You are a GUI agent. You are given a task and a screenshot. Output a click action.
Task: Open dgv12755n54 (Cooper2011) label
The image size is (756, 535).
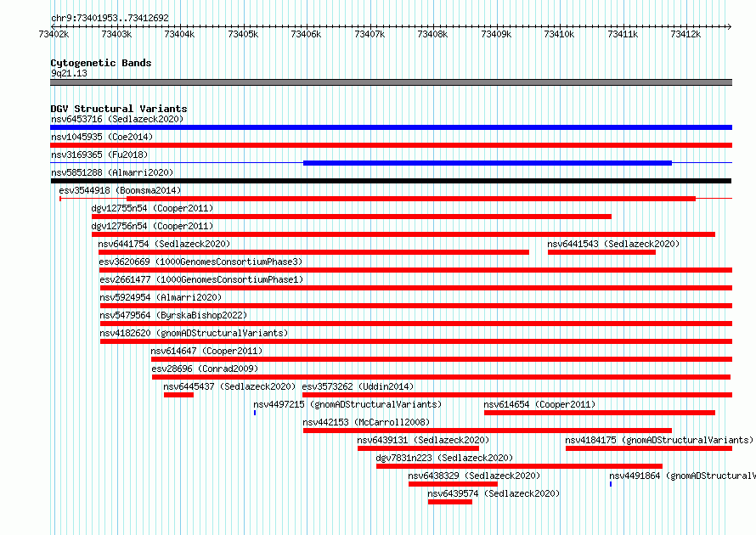click(x=152, y=208)
